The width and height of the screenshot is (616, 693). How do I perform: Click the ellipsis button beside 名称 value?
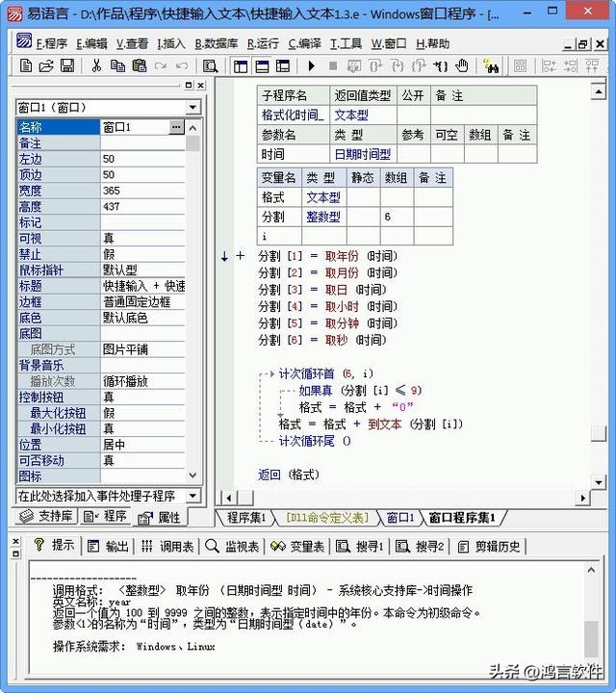click(176, 127)
